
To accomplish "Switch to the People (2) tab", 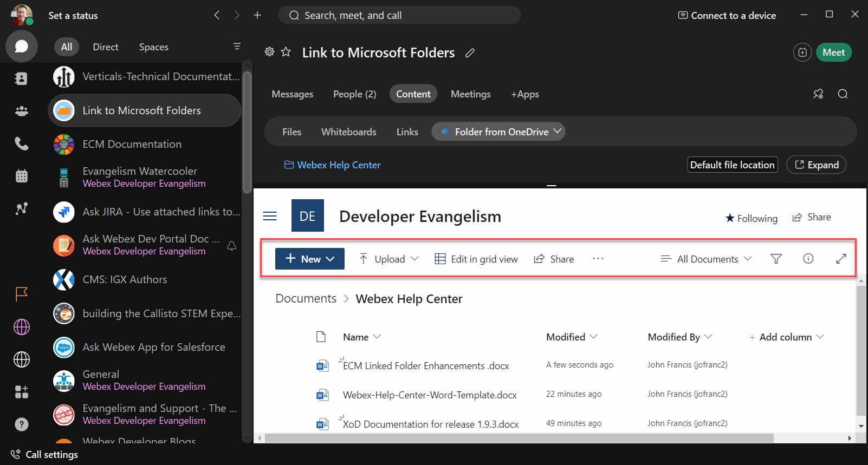I will [355, 94].
